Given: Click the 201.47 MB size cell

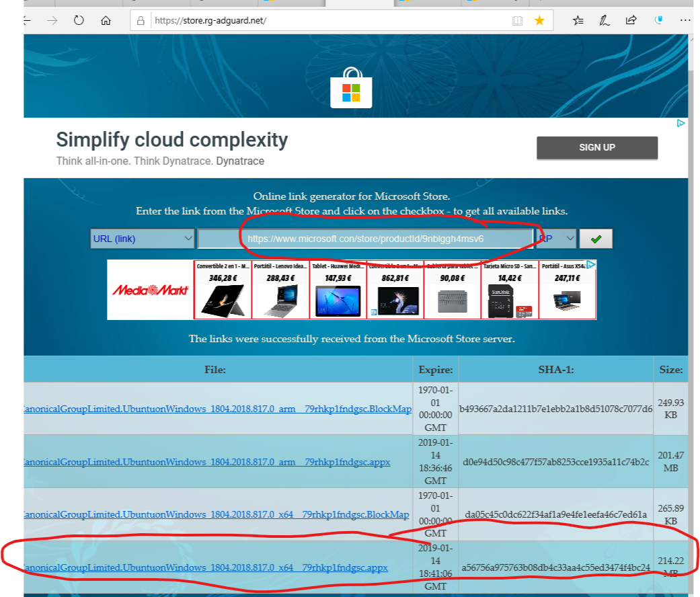Looking at the screenshot, I should 671,461.
